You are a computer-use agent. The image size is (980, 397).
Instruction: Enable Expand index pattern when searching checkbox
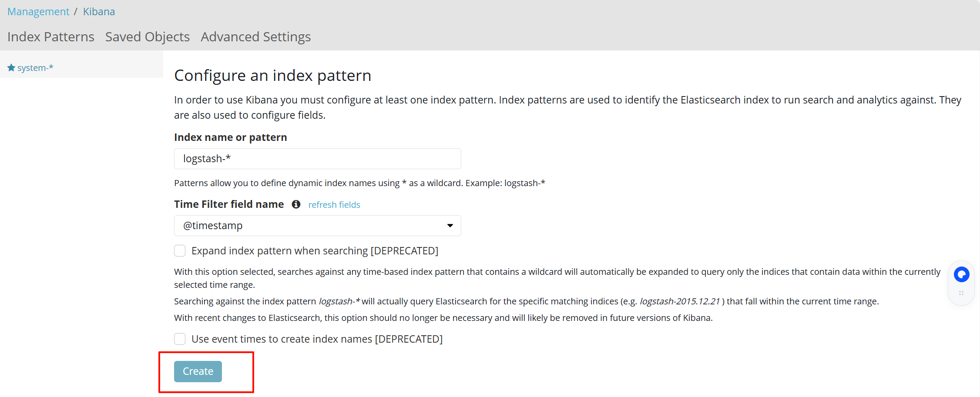[180, 251]
